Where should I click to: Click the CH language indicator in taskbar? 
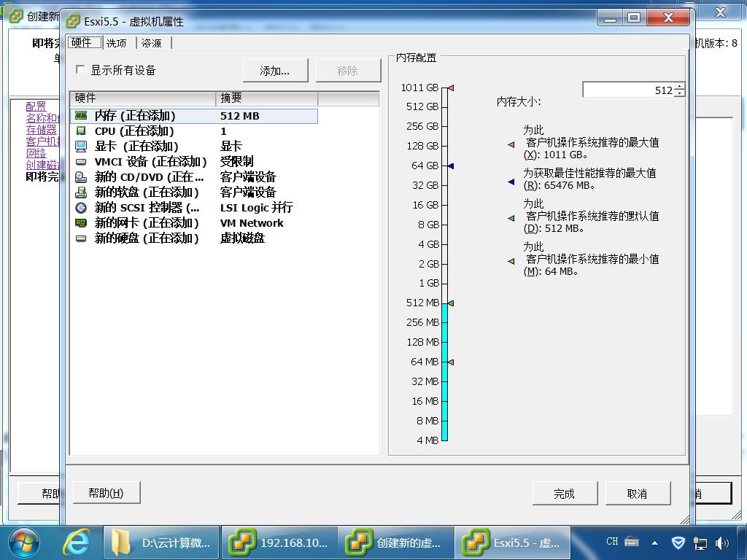[x=612, y=542]
